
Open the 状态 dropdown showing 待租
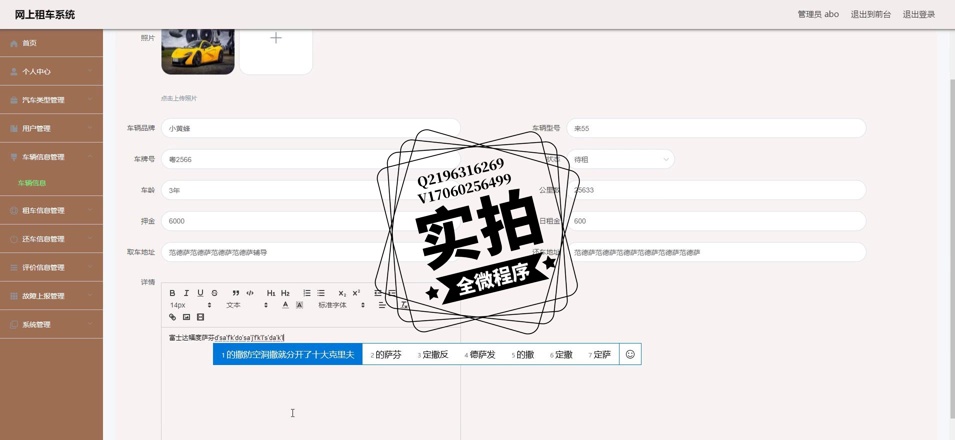[621, 159]
